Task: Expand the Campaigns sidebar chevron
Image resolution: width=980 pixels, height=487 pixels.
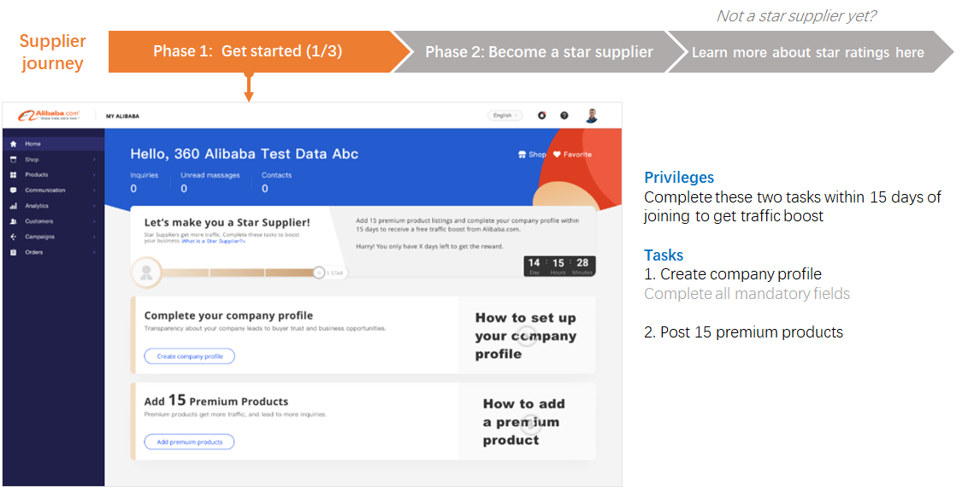Action: (94, 238)
